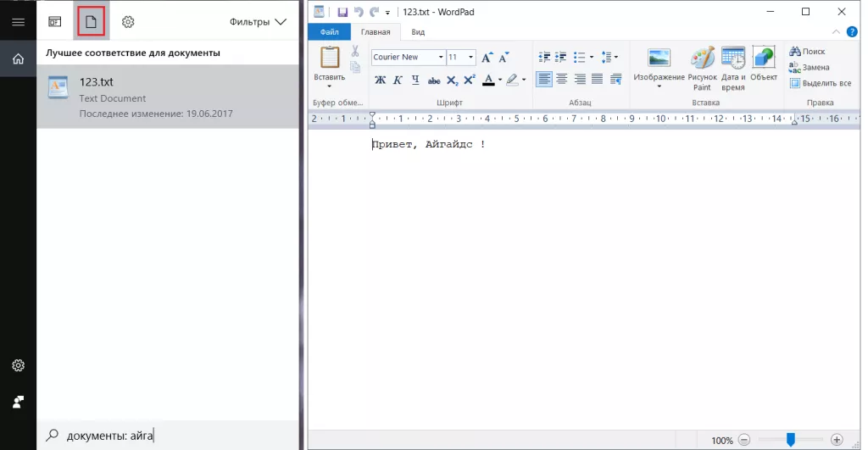Collapse the WordPad ribbon with the chevron
The image size is (868, 450).
pos(836,32)
